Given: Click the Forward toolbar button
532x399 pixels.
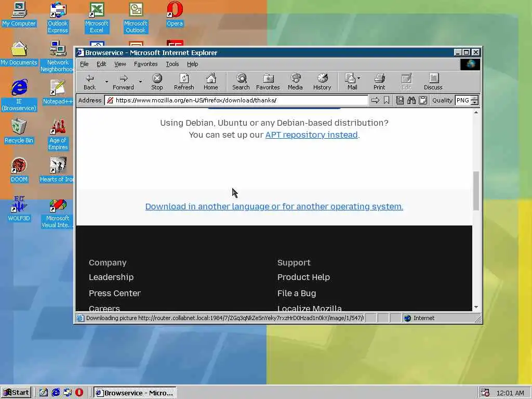Looking at the screenshot, I should (x=123, y=82).
